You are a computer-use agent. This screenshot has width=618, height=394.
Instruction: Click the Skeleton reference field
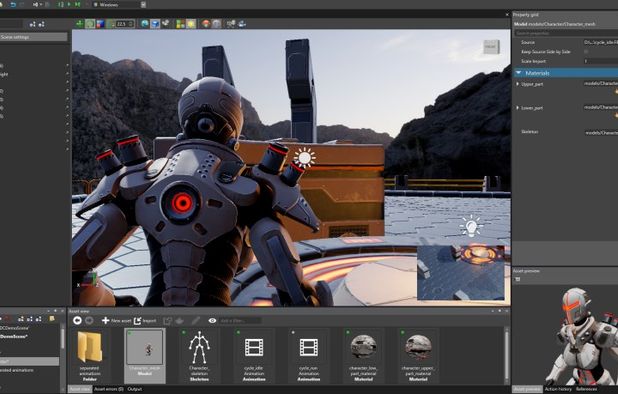pos(601,132)
